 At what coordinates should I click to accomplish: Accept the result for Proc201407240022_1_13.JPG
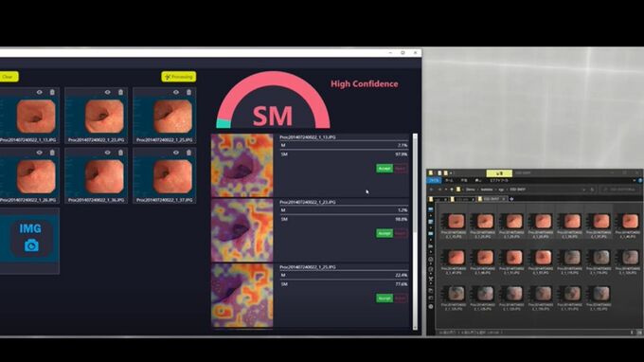(385, 169)
